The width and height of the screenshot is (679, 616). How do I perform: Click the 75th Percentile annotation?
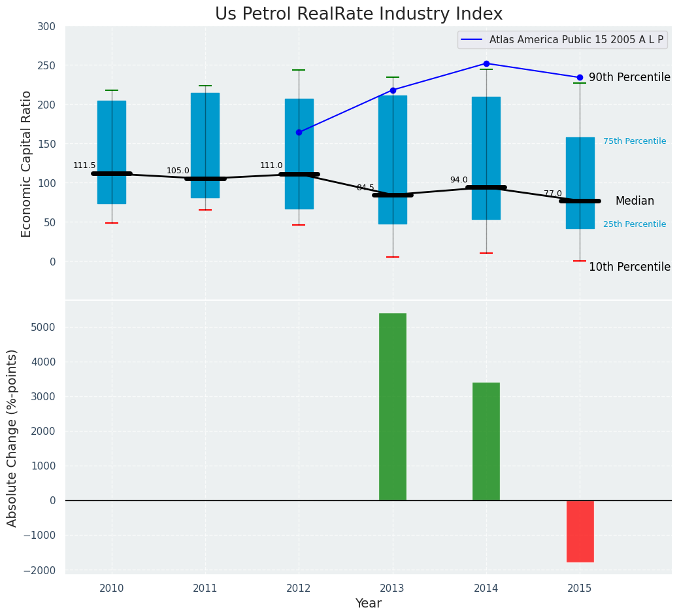[634, 141]
